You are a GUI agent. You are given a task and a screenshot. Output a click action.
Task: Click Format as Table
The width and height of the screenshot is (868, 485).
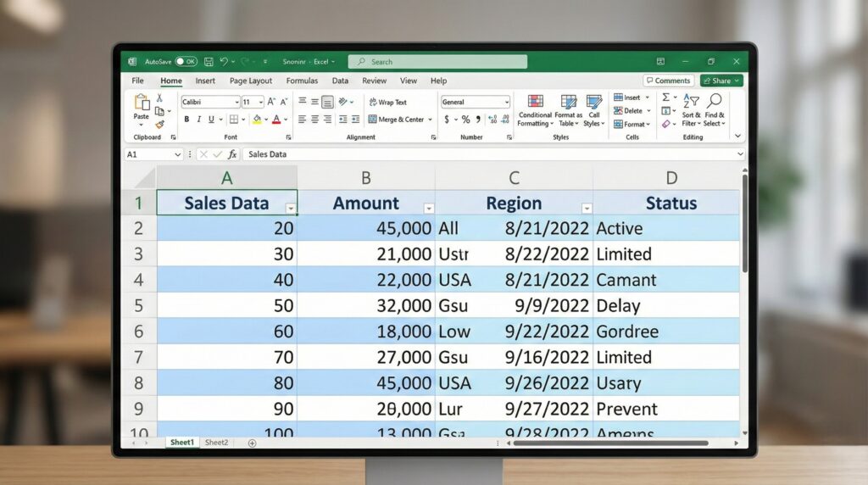(569, 111)
